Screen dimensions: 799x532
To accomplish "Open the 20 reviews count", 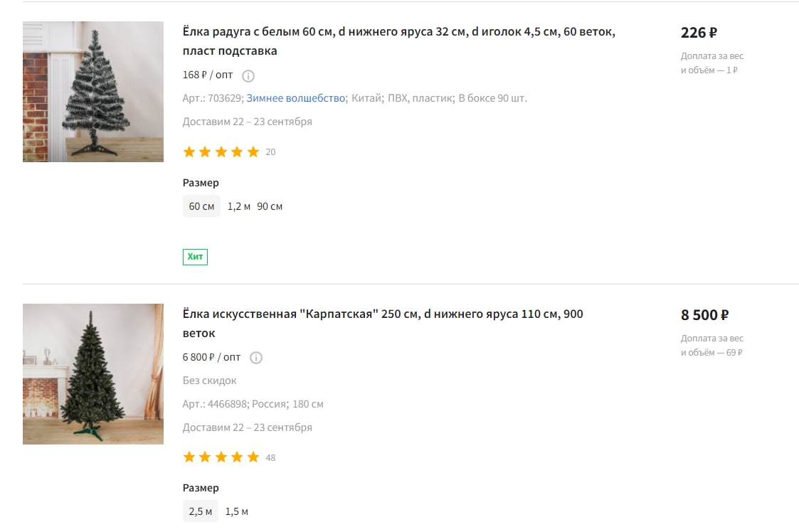I will pos(270,152).
